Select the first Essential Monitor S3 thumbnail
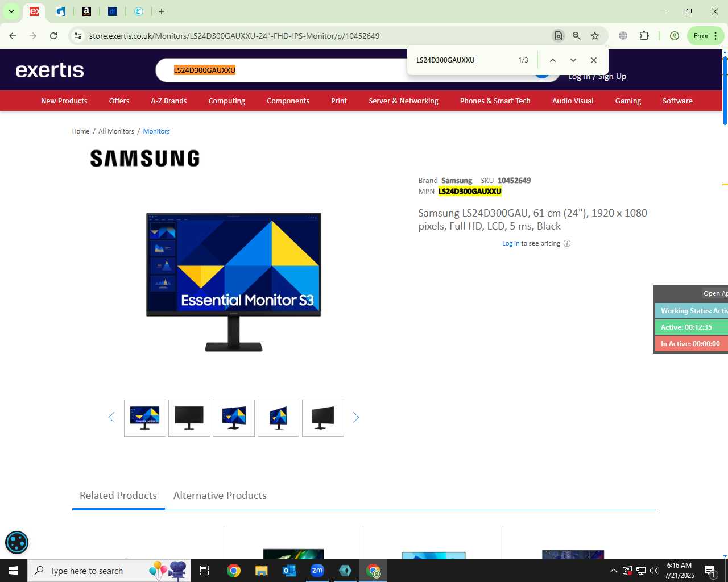Image resolution: width=728 pixels, height=582 pixels. click(x=145, y=418)
